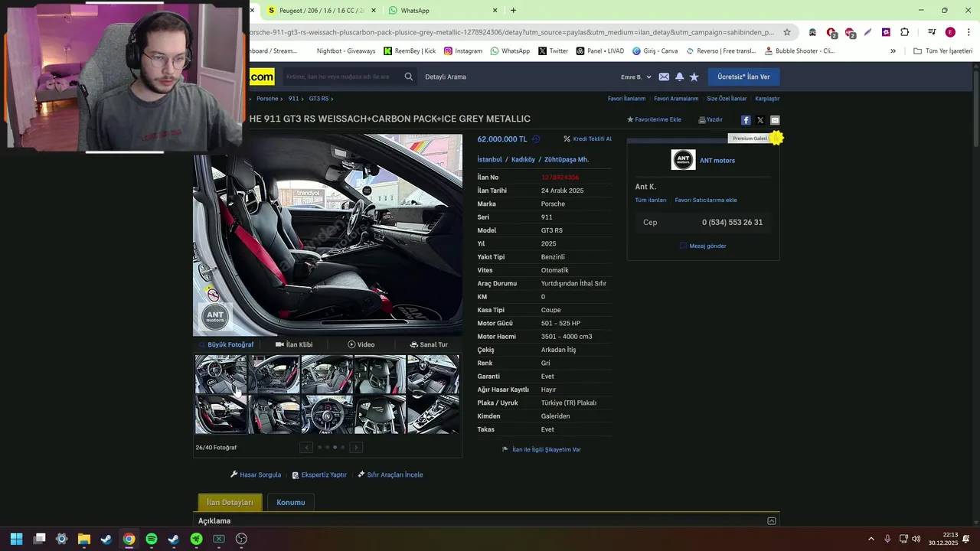Click the Kadıköy location link
The image size is (980, 551).
coord(523,159)
